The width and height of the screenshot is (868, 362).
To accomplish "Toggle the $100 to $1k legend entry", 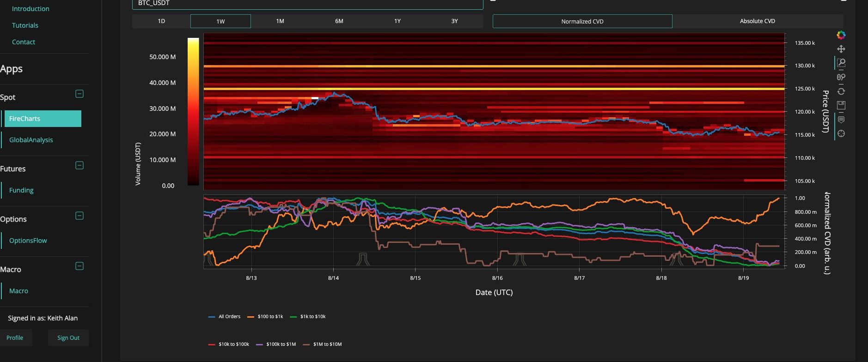I will coord(265,317).
